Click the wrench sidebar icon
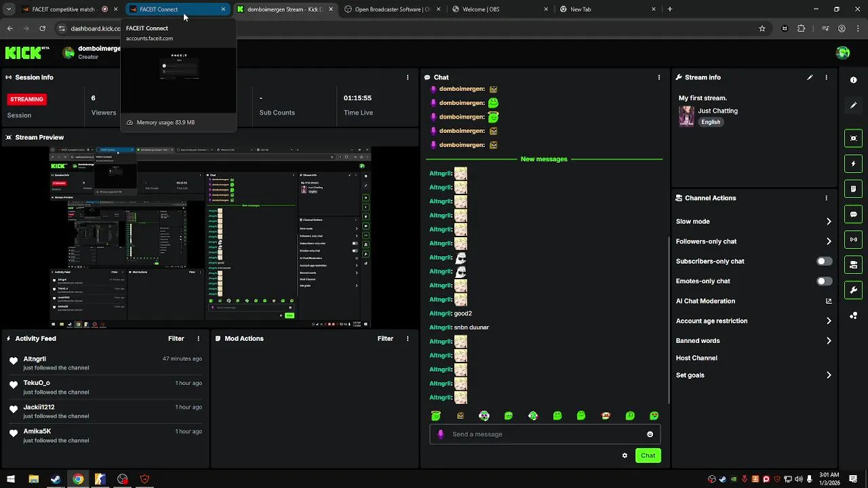Viewport: 868px width, 488px height. pos(853,290)
